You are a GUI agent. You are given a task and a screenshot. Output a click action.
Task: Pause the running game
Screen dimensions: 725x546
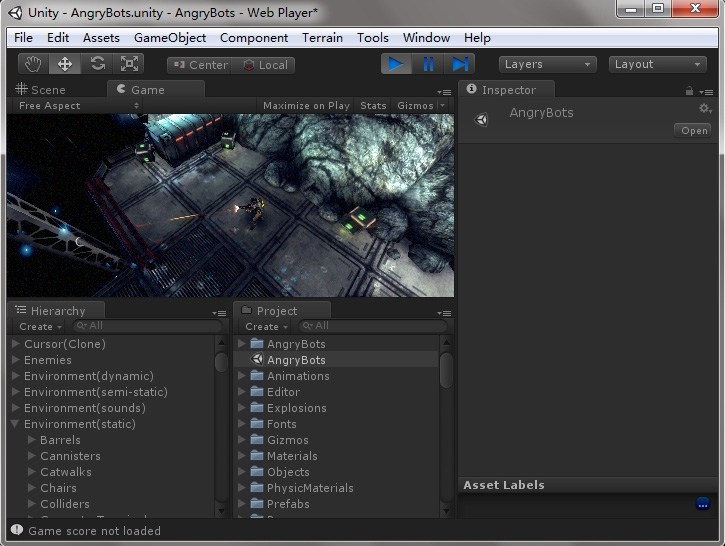pyautogui.click(x=428, y=64)
